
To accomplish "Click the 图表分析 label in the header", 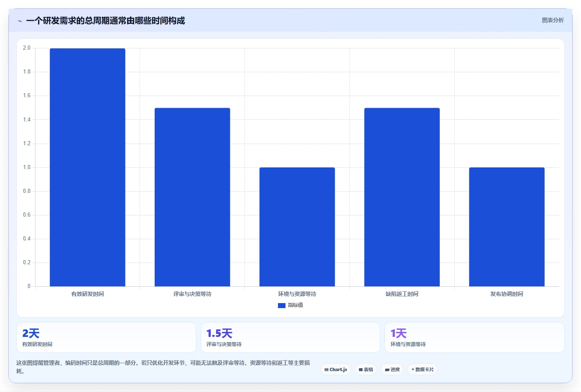I will 553,20.
